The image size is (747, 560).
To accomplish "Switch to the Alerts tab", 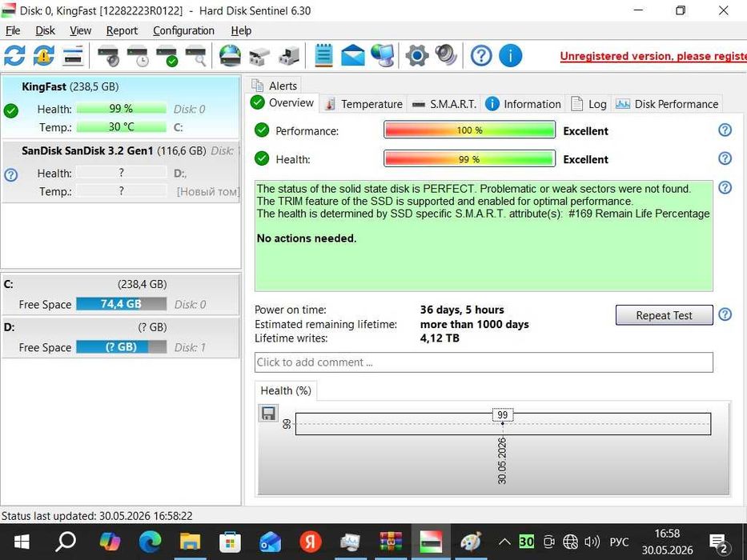I will click(275, 86).
